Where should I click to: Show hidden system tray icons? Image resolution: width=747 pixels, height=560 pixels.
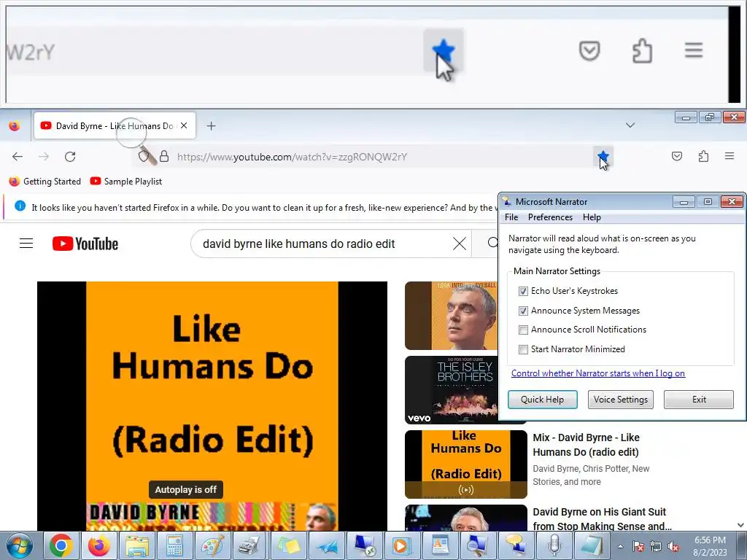coord(620,546)
